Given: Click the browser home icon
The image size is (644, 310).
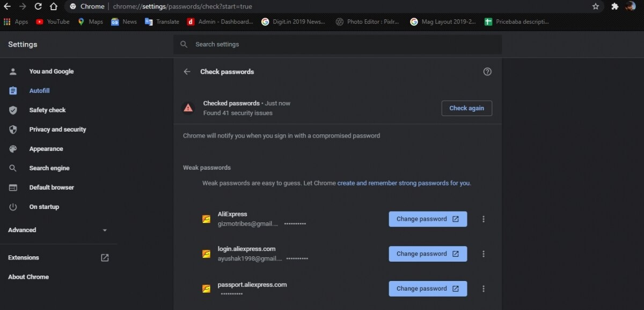Looking at the screenshot, I should click(x=54, y=6).
